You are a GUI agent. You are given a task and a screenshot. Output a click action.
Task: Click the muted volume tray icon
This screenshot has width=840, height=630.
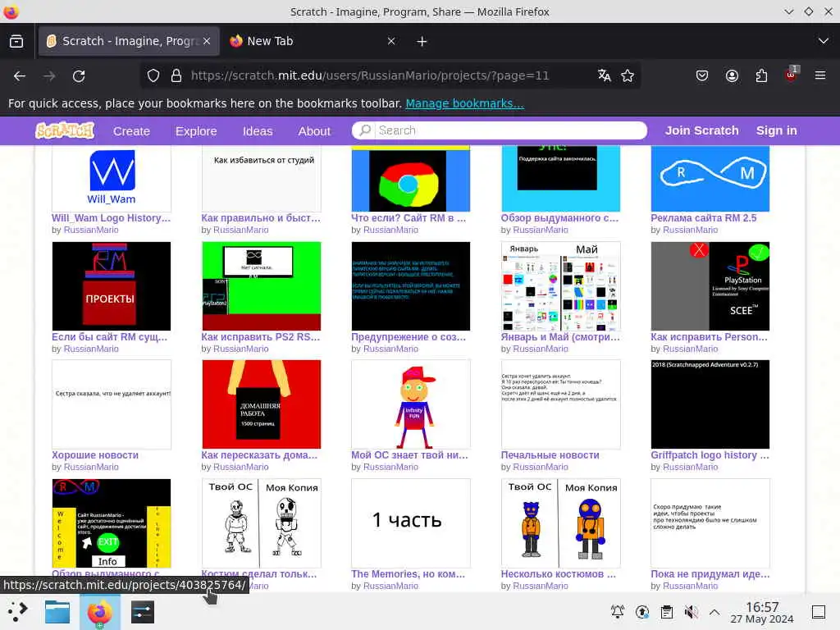pyautogui.click(x=691, y=612)
